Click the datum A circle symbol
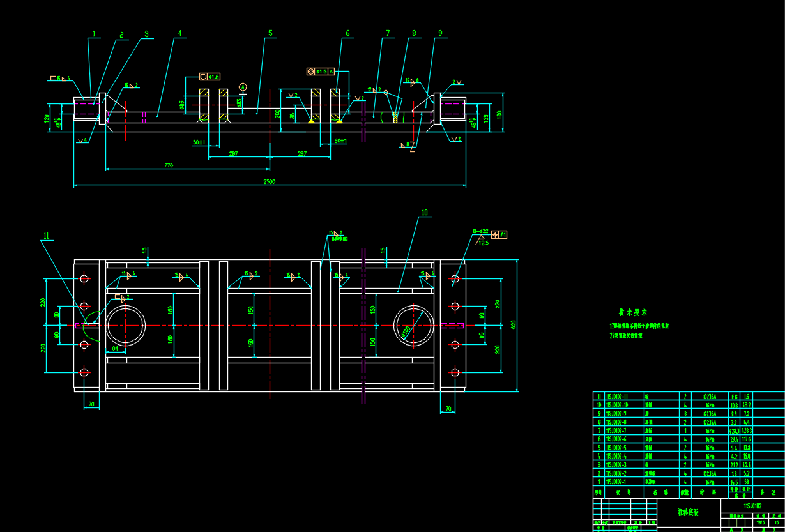Screen dimensions: 785x532 [x=243, y=86]
